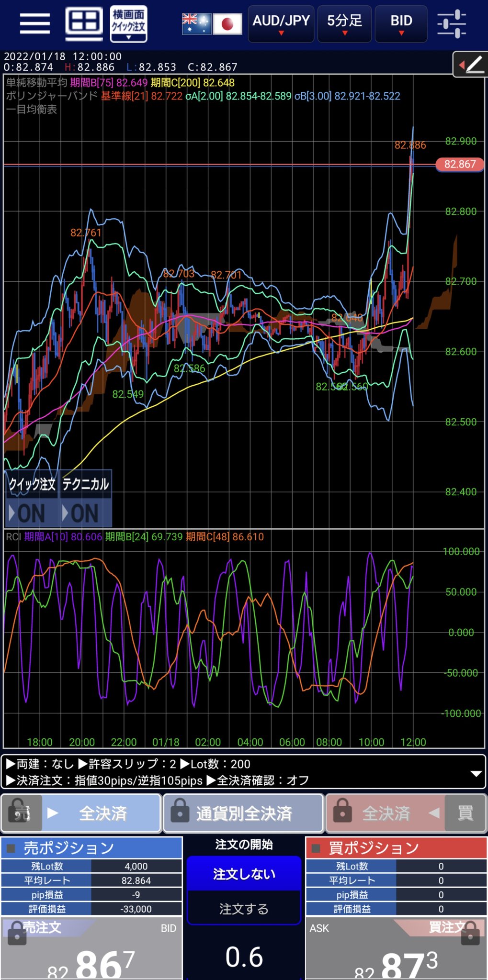Tap the 買ポジション header
Viewport: 488px width, 980px height.
pyautogui.click(x=396, y=848)
